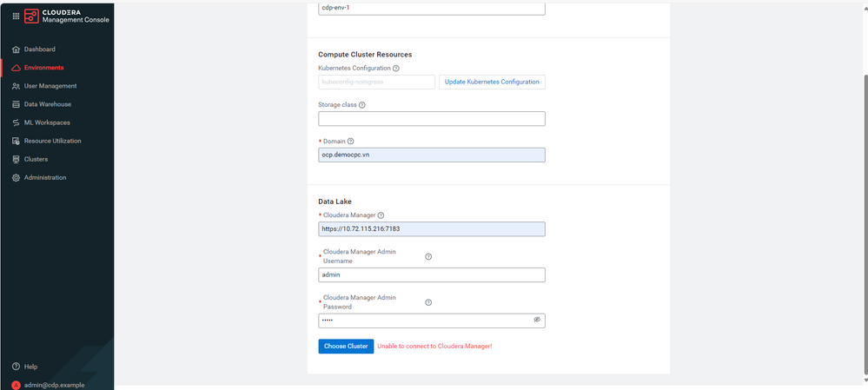
Task: Click the Choose Cluster button
Action: pyautogui.click(x=346, y=347)
